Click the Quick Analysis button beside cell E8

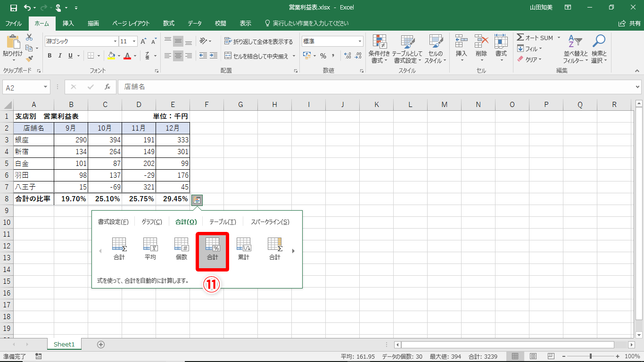[197, 199]
